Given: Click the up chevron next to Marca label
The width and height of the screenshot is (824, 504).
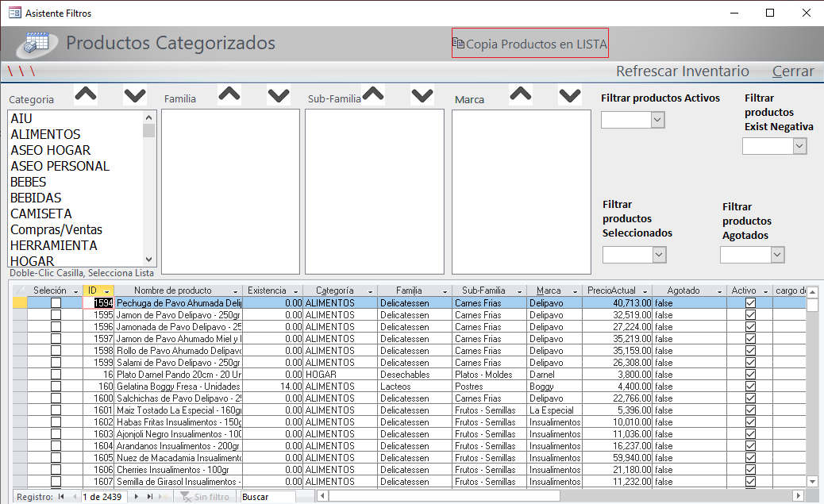Looking at the screenshot, I should (x=520, y=94).
